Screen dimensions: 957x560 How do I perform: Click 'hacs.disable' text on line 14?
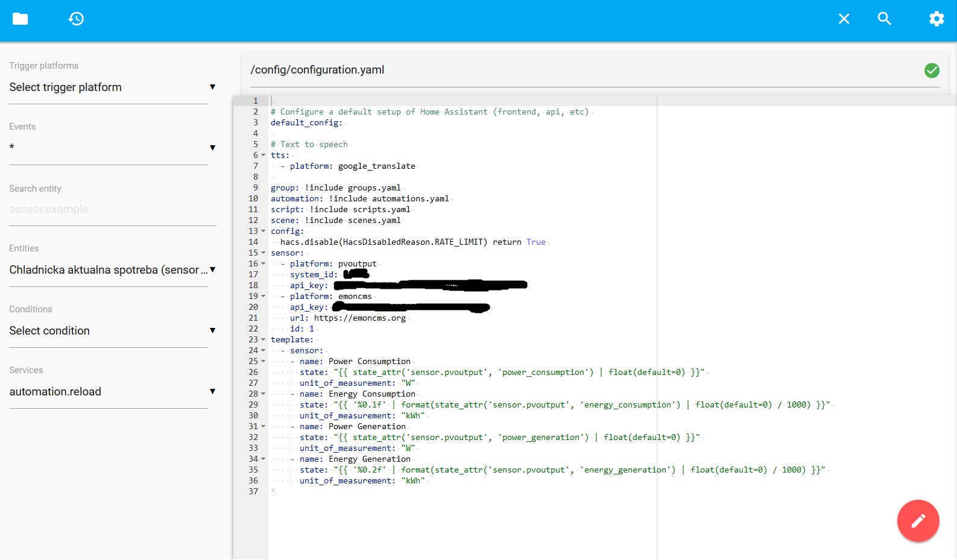[x=309, y=242]
